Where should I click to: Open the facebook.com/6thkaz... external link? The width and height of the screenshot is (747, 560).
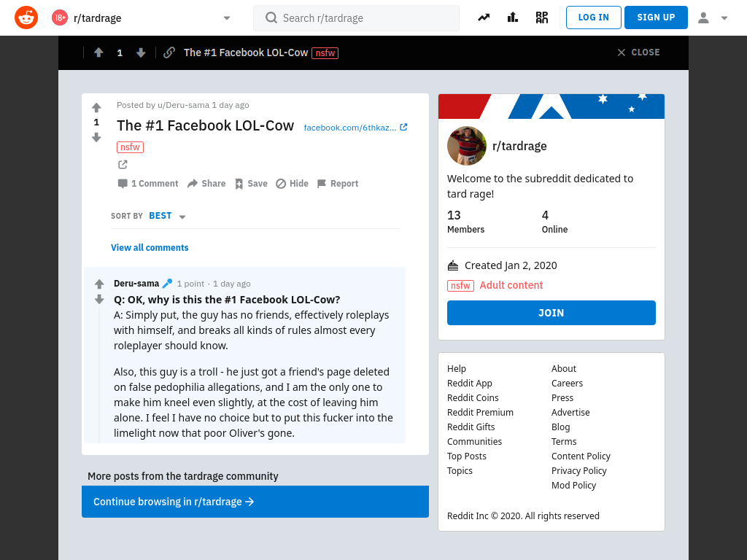pos(355,127)
